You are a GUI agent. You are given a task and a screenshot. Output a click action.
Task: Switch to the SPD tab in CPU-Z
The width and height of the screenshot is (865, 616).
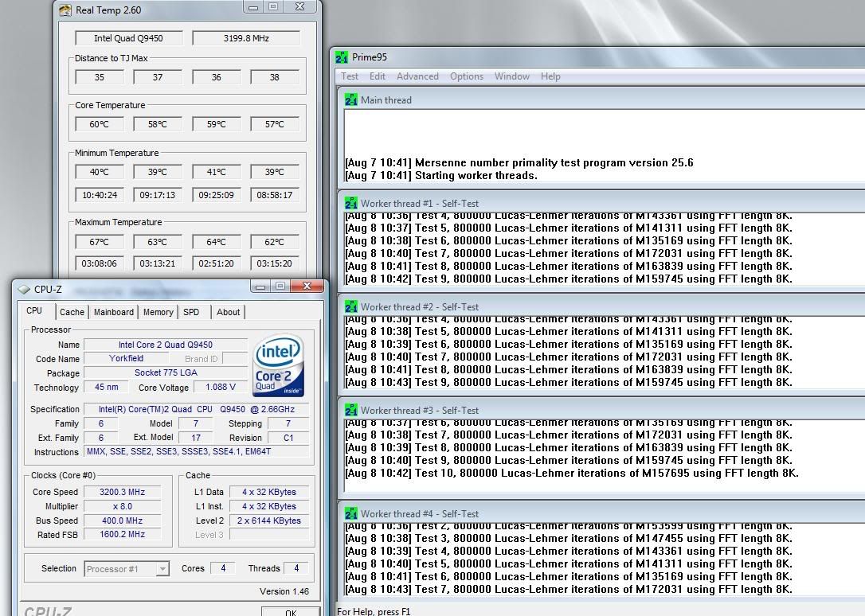pos(191,312)
